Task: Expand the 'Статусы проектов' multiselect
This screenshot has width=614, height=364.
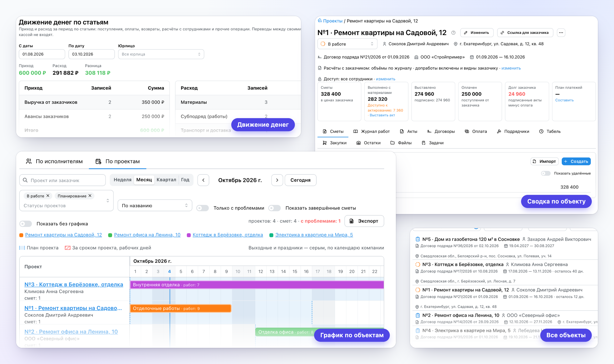Action: point(66,201)
